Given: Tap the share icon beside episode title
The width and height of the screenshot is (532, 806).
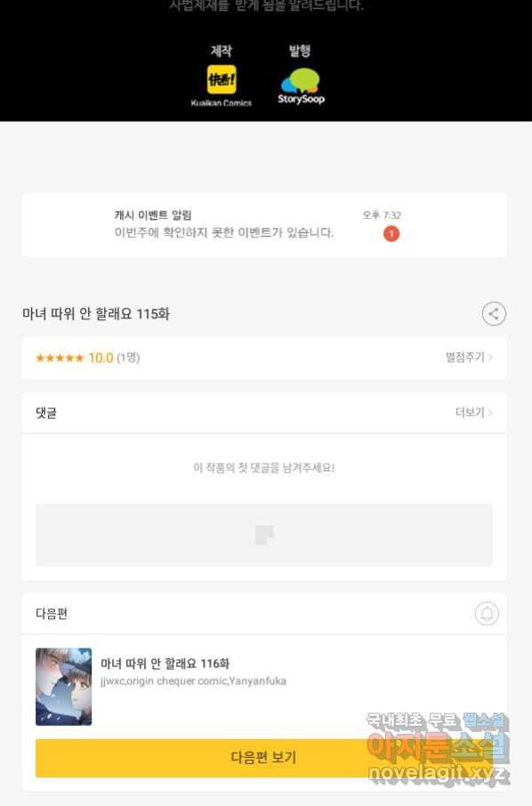Looking at the screenshot, I should tap(494, 313).
